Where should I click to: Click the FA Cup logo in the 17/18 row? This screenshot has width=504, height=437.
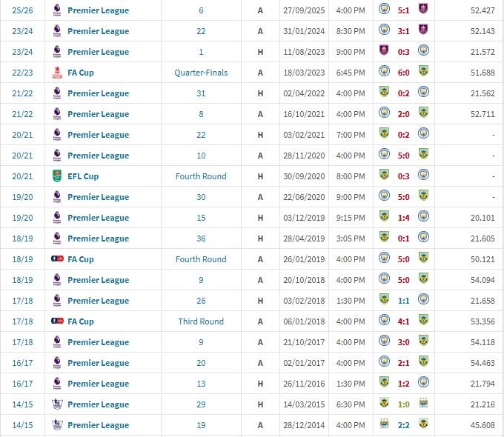(57, 321)
